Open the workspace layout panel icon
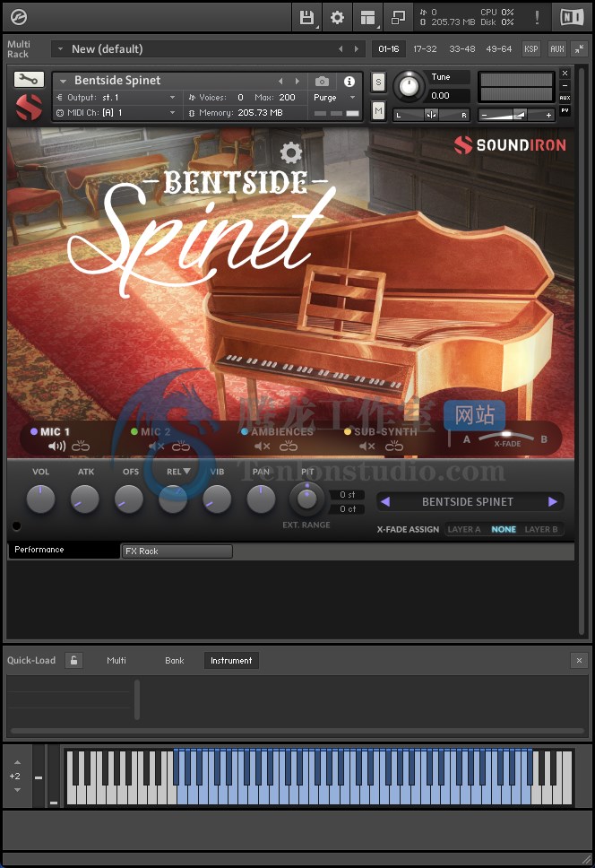Image resolution: width=595 pixels, height=868 pixels. [367, 18]
